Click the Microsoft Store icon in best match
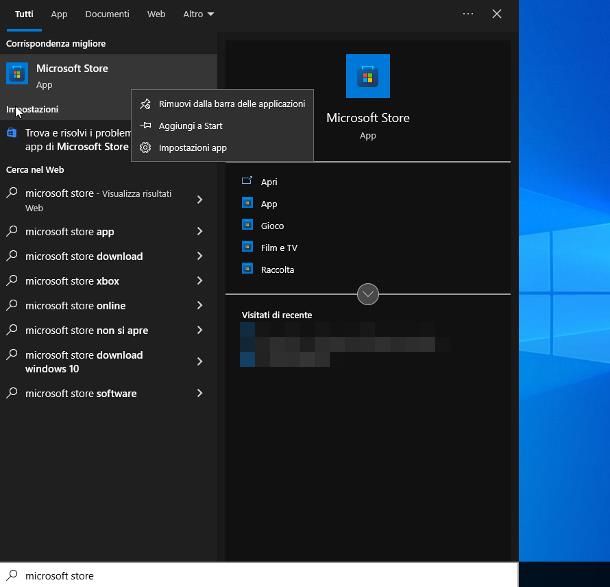Image resolution: width=610 pixels, height=587 pixels. tap(17, 74)
